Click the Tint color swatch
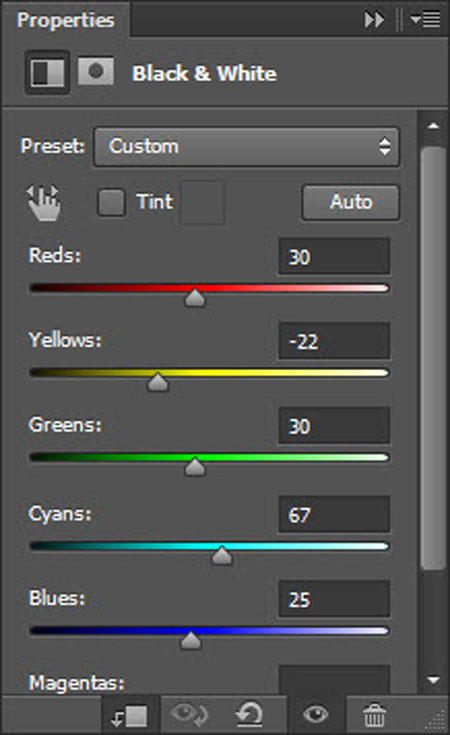This screenshot has height=735, width=450. point(202,202)
